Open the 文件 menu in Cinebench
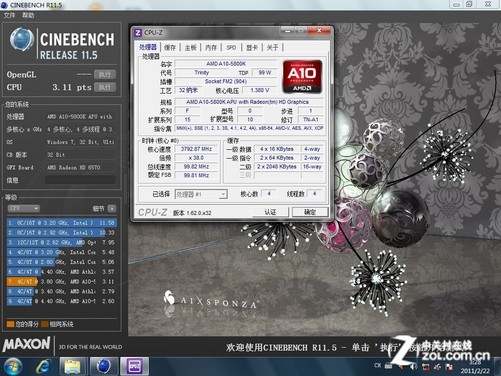Viewport: 501px width, 376px height. click(9, 15)
